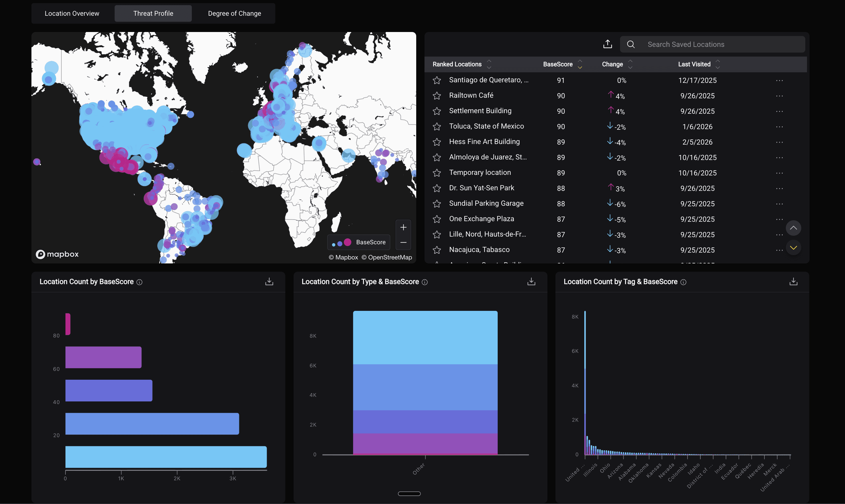
Task: Open the export/share icon above the locations table
Action: 607,44
